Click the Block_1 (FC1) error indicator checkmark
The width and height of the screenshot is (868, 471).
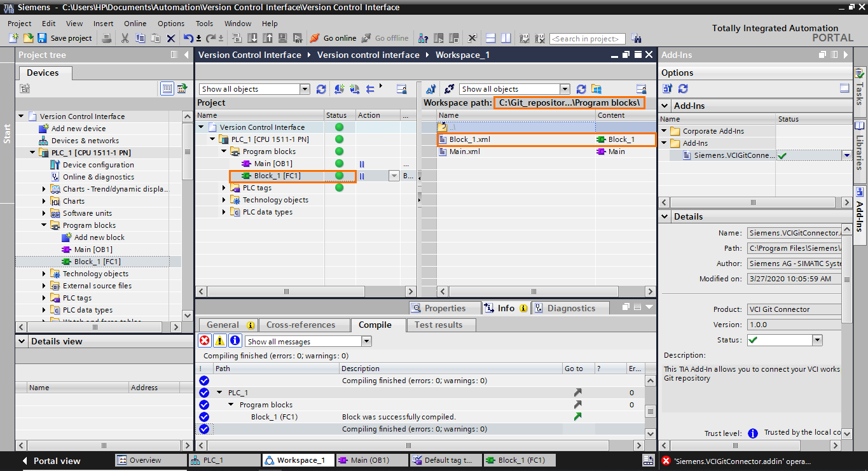204,417
